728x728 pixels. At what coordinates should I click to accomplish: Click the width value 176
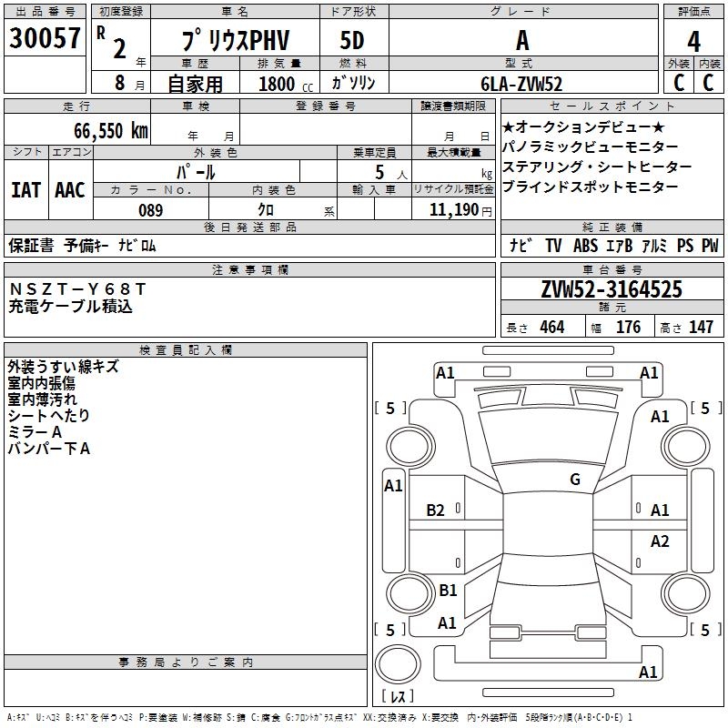[629, 327]
